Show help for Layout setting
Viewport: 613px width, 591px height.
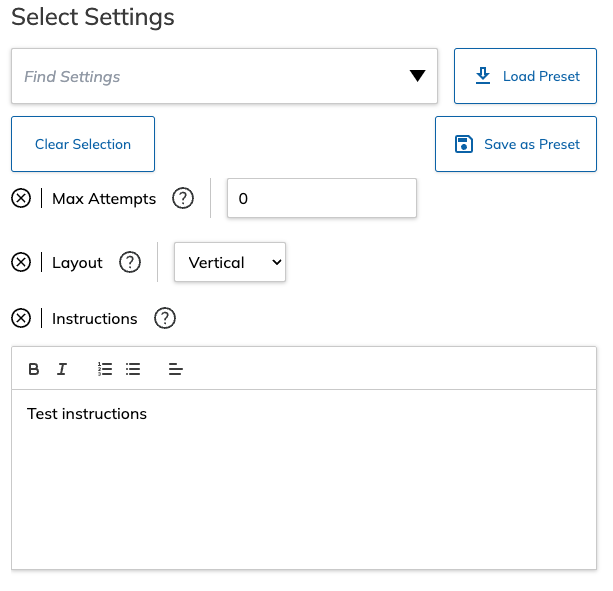tap(130, 262)
